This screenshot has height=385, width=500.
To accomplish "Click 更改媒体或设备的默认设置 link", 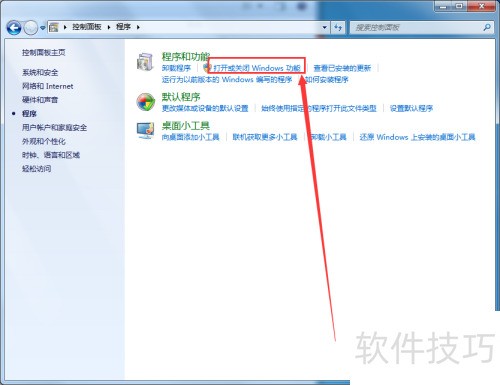I will point(205,108).
